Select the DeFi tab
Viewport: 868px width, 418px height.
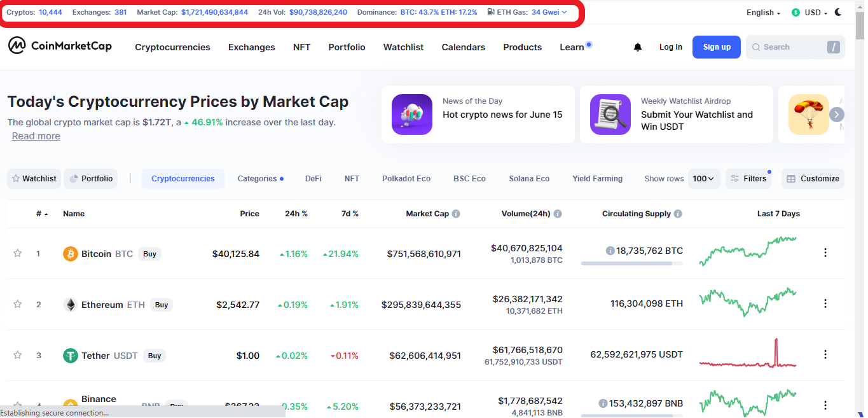(313, 179)
